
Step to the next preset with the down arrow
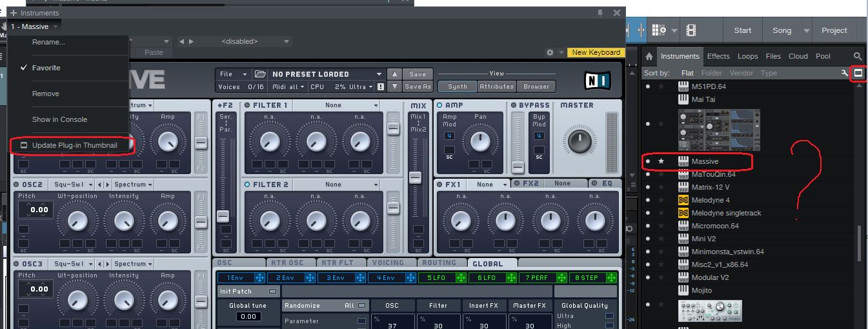pos(396,86)
